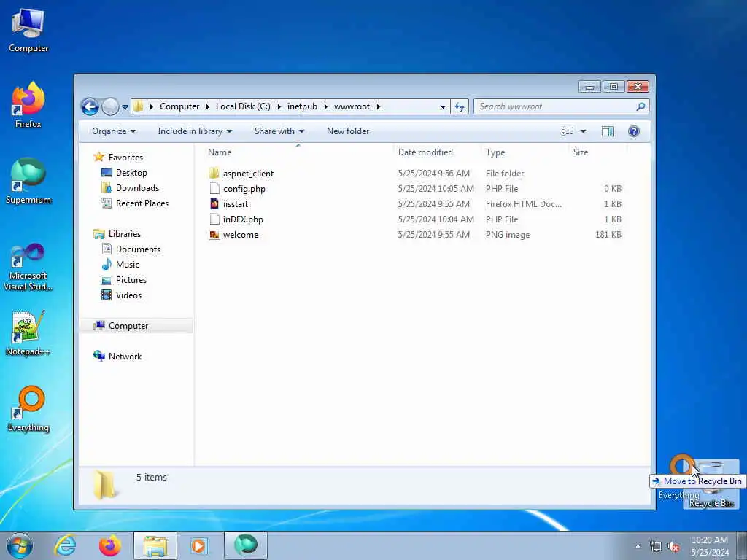Select the Supermium desktop shortcut
The image size is (747, 560).
(28, 181)
